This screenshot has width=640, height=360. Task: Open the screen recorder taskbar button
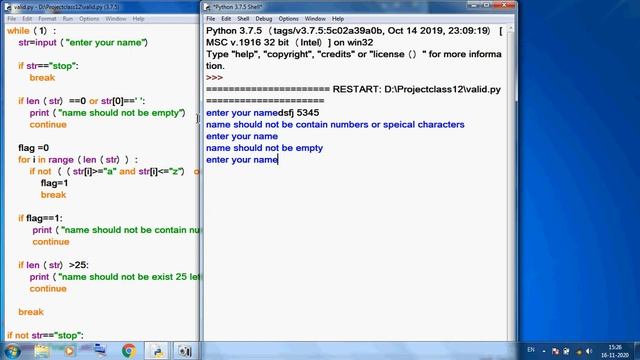[x=184, y=351]
